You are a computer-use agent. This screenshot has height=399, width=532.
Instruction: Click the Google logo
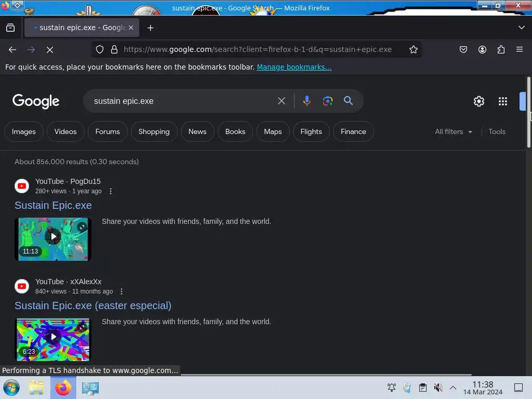[36, 101]
